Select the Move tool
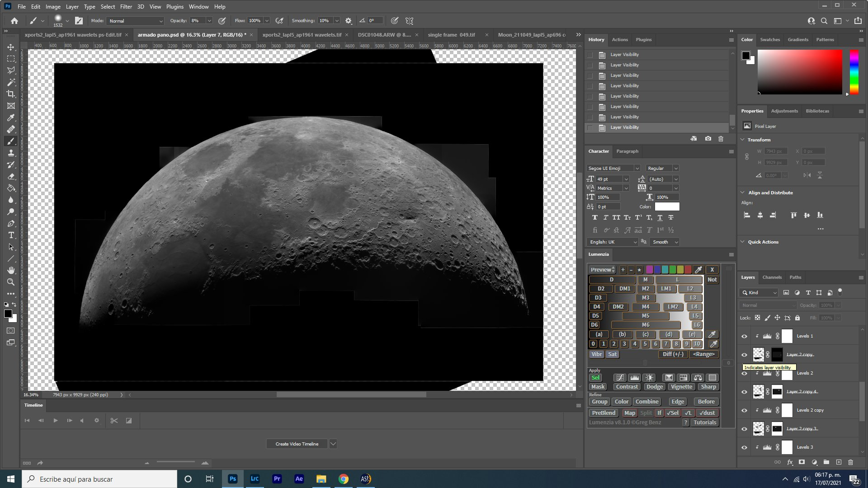The width and height of the screenshot is (868, 488). coord(11,47)
